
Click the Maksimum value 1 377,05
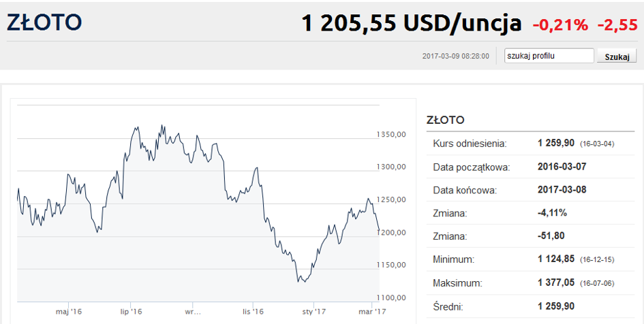point(556,282)
